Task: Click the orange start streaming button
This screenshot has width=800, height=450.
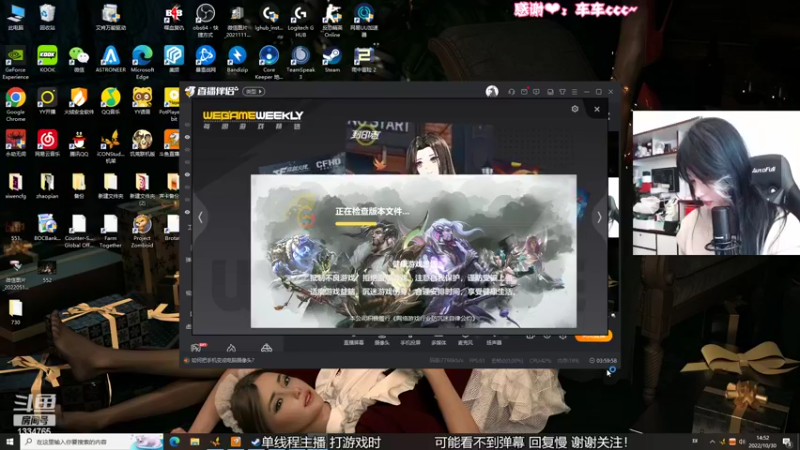Action: pyautogui.click(x=593, y=336)
